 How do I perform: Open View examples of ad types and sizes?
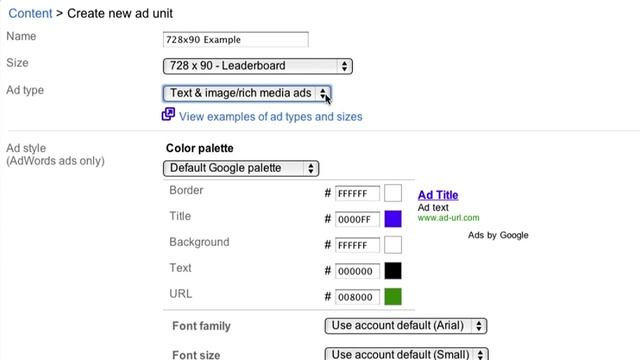click(x=271, y=117)
